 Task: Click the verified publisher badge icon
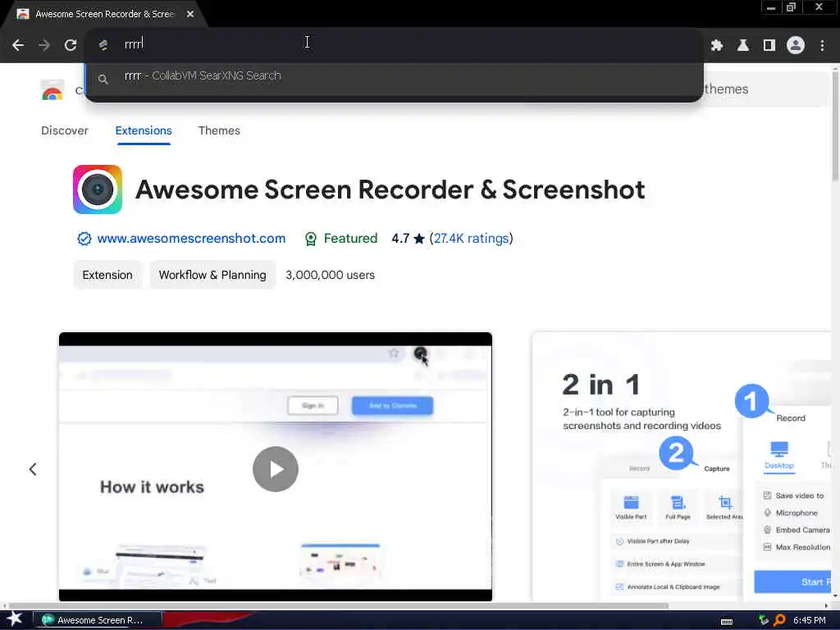84,239
